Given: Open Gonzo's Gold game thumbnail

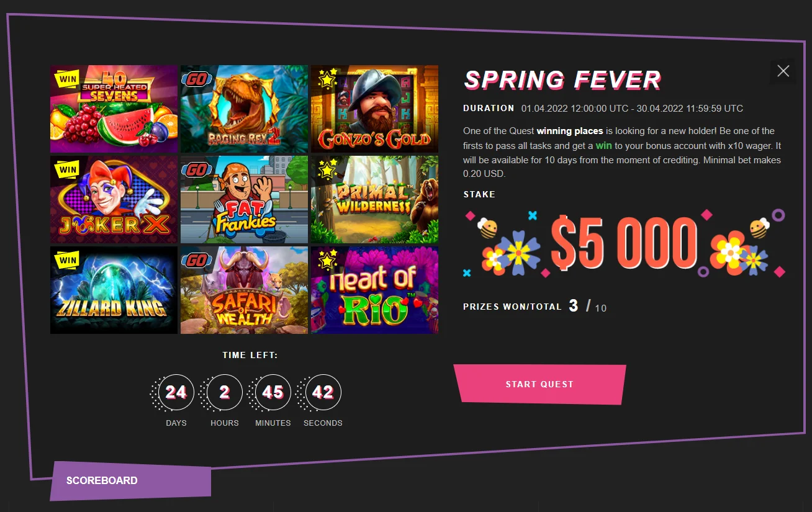Looking at the screenshot, I should (x=375, y=109).
